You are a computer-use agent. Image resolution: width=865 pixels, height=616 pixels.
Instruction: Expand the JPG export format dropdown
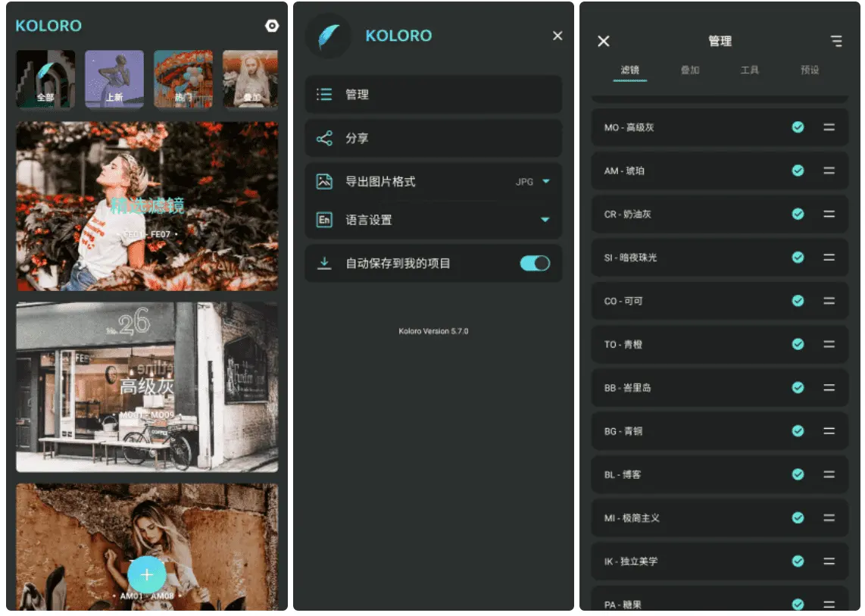[x=545, y=182]
